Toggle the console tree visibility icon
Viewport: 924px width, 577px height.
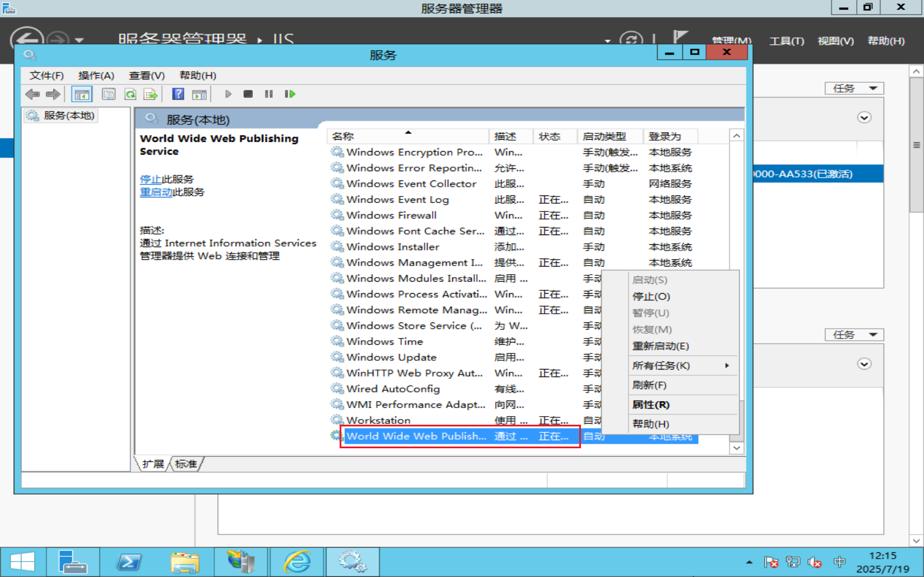pyautogui.click(x=82, y=94)
